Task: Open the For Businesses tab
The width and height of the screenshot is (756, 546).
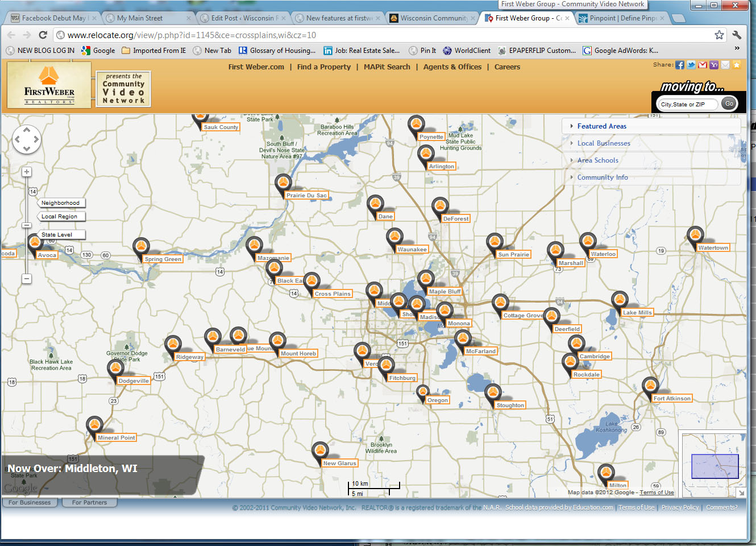Action: [30, 503]
